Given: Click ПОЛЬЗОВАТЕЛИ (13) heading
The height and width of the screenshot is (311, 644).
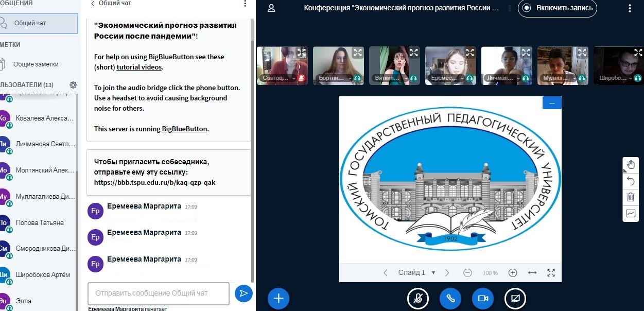Looking at the screenshot, I should [x=27, y=85].
